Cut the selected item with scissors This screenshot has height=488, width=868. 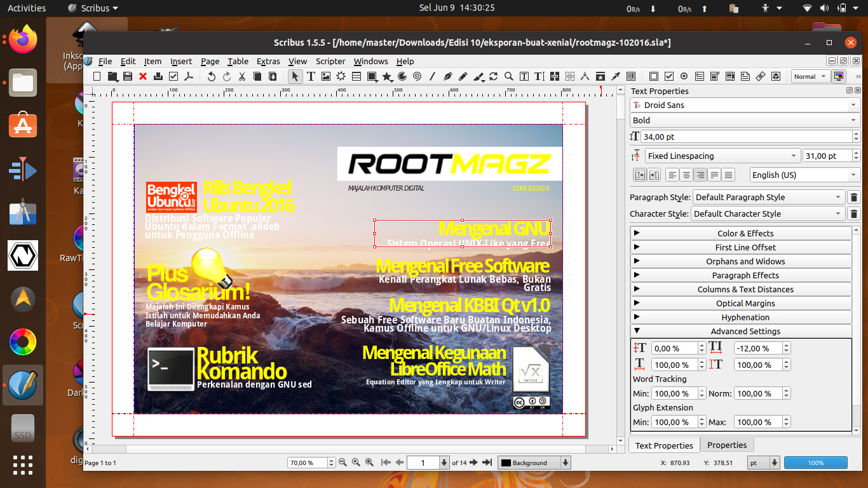click(x=242, y=76)
